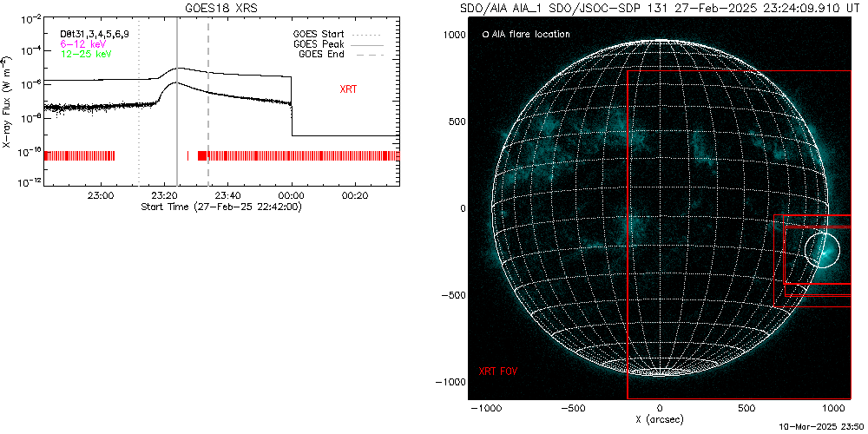Click the dotted GOES Start vertical line
Image resolution: width=868 pixels, height=434 pixels.
(x=138, y=101)
